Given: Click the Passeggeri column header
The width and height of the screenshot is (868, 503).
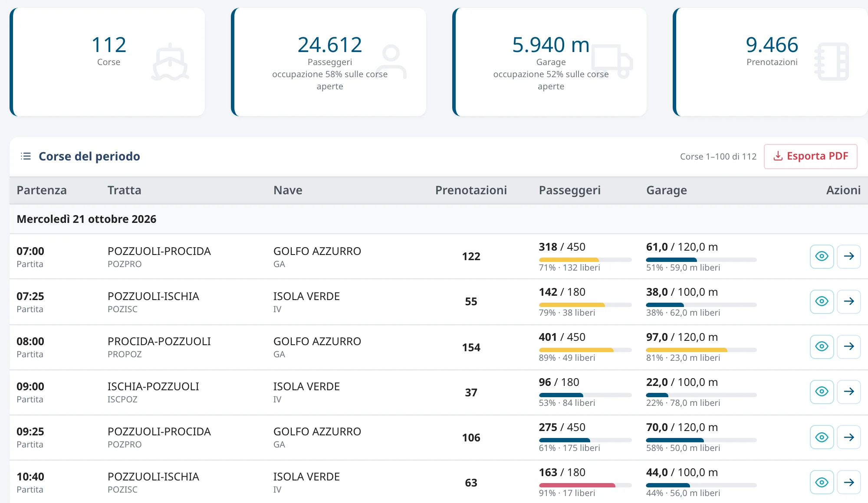Looking at the screenshot, I should 569,190.
